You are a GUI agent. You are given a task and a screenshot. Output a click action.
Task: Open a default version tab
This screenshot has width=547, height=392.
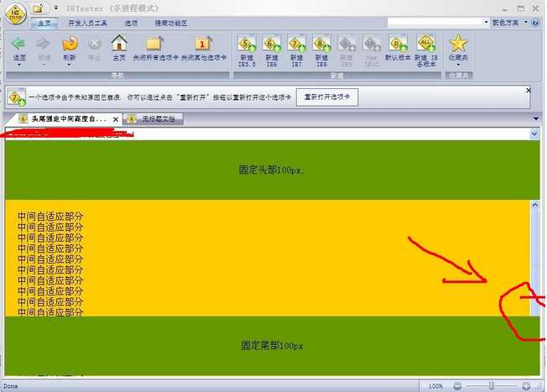[x=398, y=44]
